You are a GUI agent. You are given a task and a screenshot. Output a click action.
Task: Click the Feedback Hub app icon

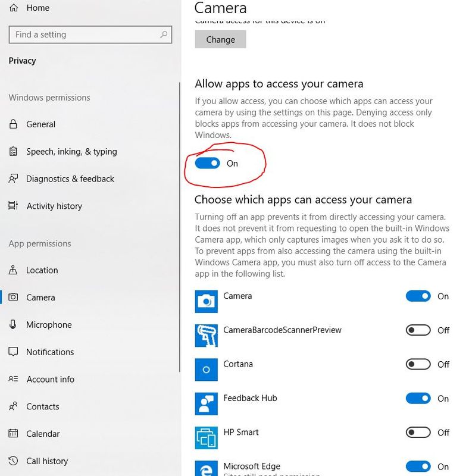tap(207, 404)
